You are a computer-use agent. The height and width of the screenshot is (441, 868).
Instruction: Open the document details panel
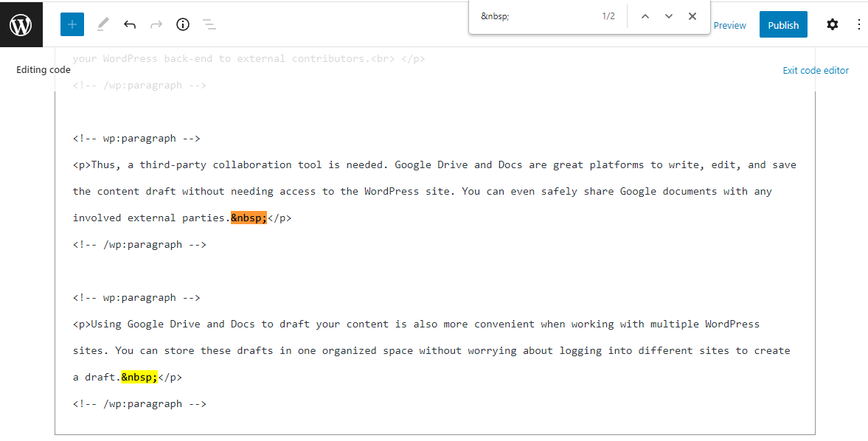pos(182,24)
